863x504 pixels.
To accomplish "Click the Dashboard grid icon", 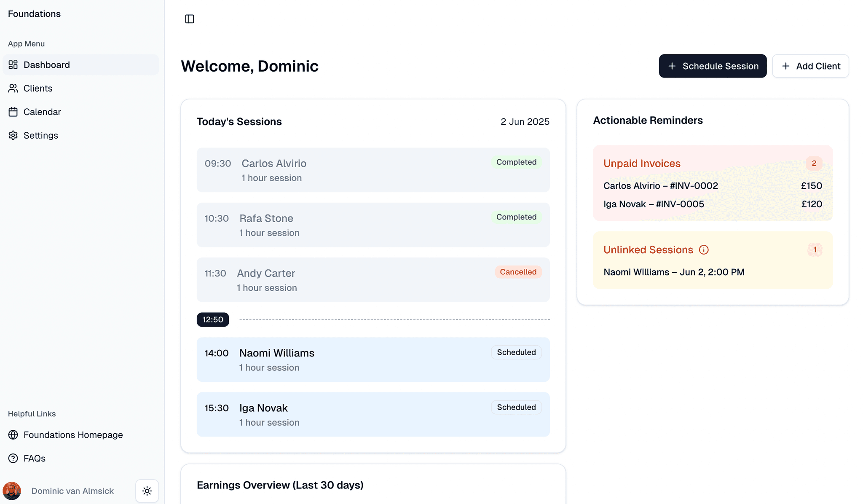I will point(13,65).
